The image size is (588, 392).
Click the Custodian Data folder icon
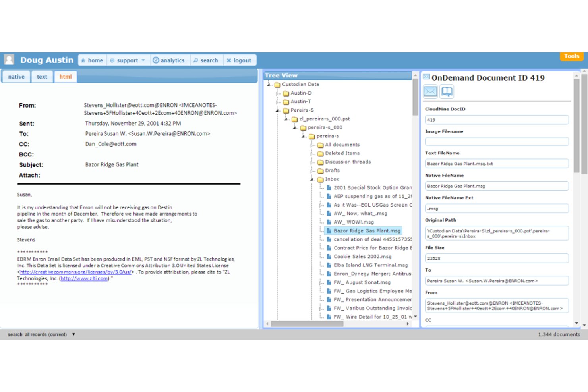(277, 85)
